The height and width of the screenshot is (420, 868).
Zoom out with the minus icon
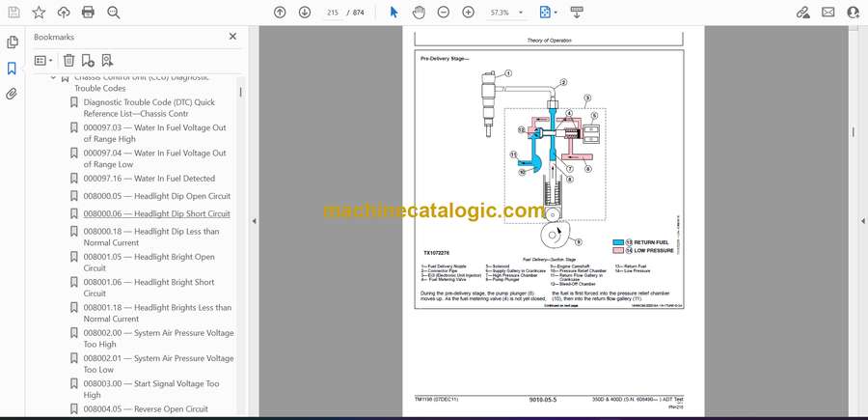point(443,13)
